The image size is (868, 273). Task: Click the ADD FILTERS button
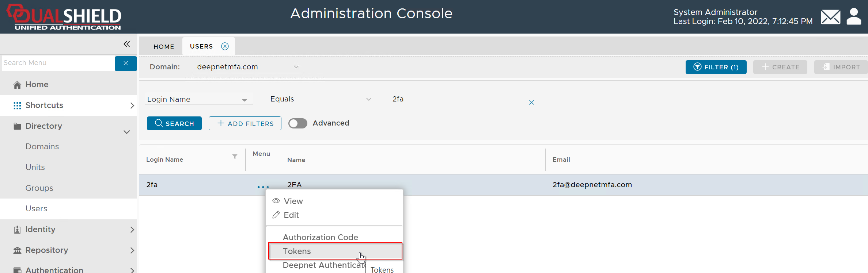click(x=245, y=124)
